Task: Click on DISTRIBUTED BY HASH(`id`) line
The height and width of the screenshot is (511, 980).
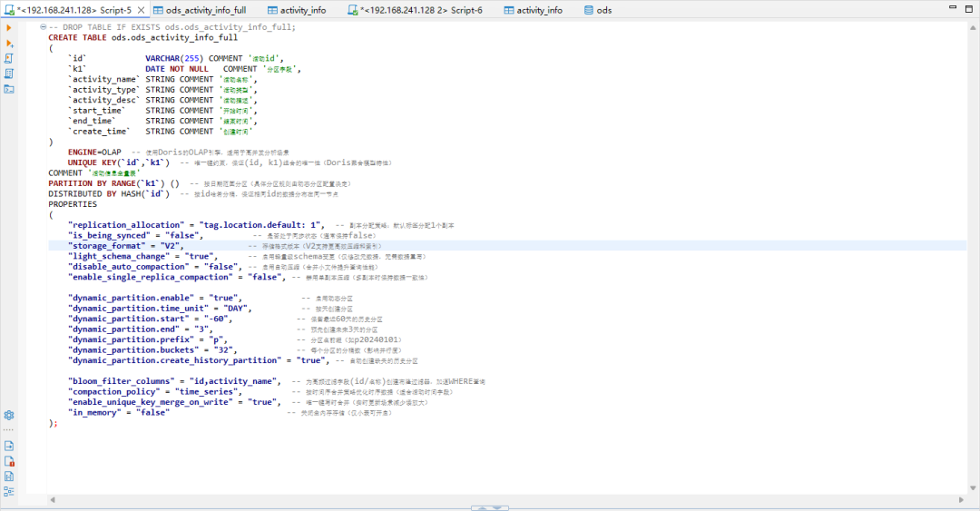Action: [x=109, y=194]
